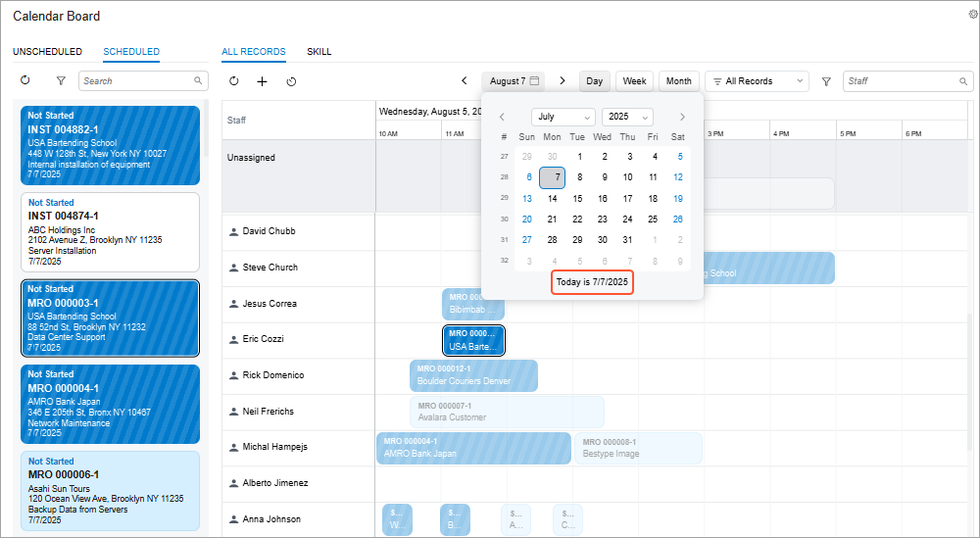Select the INST 004882-1 appointment card
This screenshot has height=538, width=980.
(110, 146)
